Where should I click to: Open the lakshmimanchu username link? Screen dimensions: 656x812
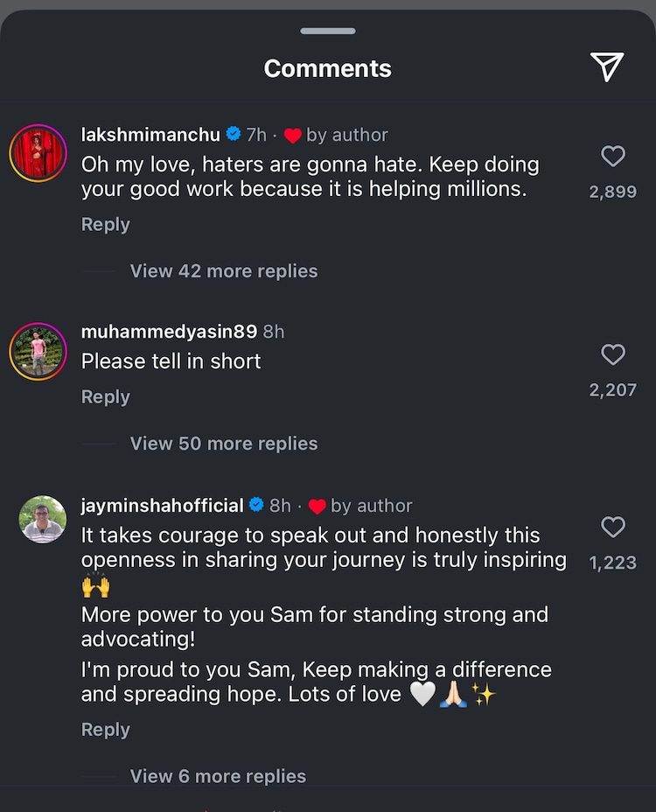click(150, 135)
